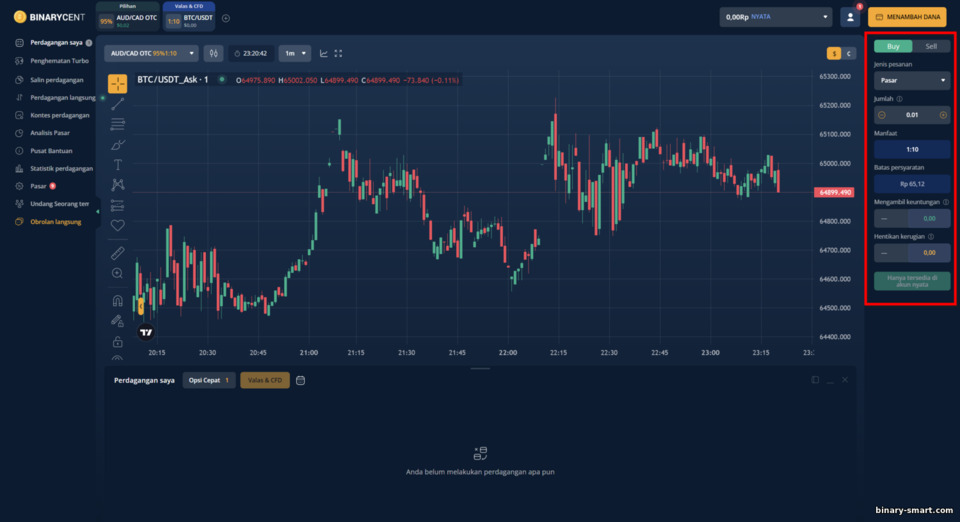Image resolution: width=960 pixels, height=522 pixels.
Task: Switch price scale to dollar mode
Action: [x=834, y=53]
